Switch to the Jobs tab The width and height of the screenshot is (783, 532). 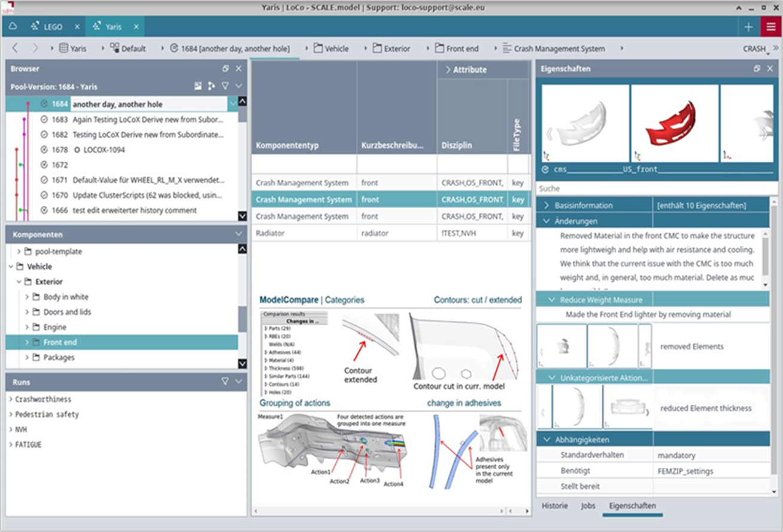pyautogui.click(x=588, y=506)
